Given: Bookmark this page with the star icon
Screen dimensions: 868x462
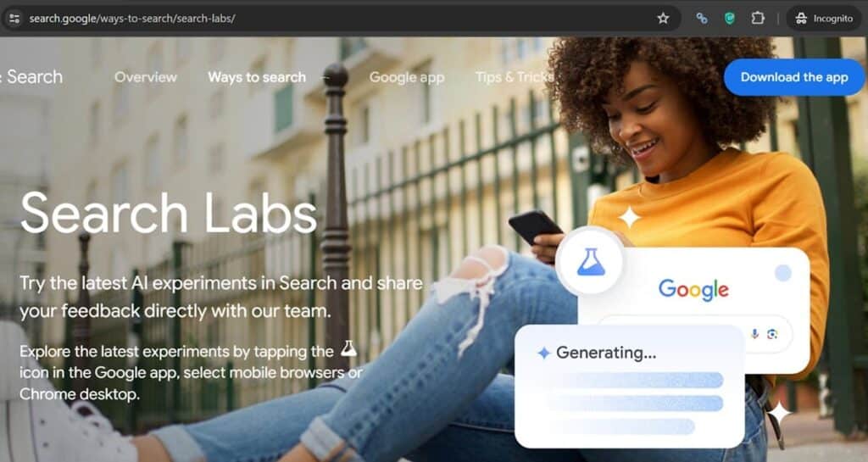Looking at the screenshot, I should point(663,19).
